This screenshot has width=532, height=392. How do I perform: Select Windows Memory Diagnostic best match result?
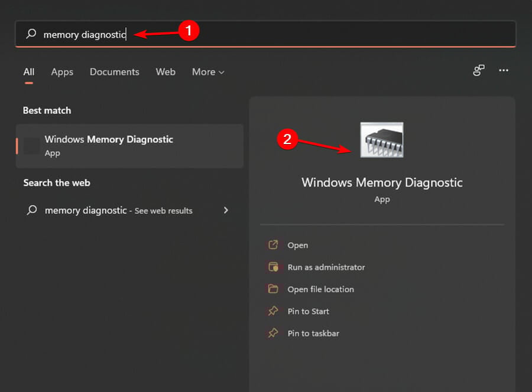[129, 146]
